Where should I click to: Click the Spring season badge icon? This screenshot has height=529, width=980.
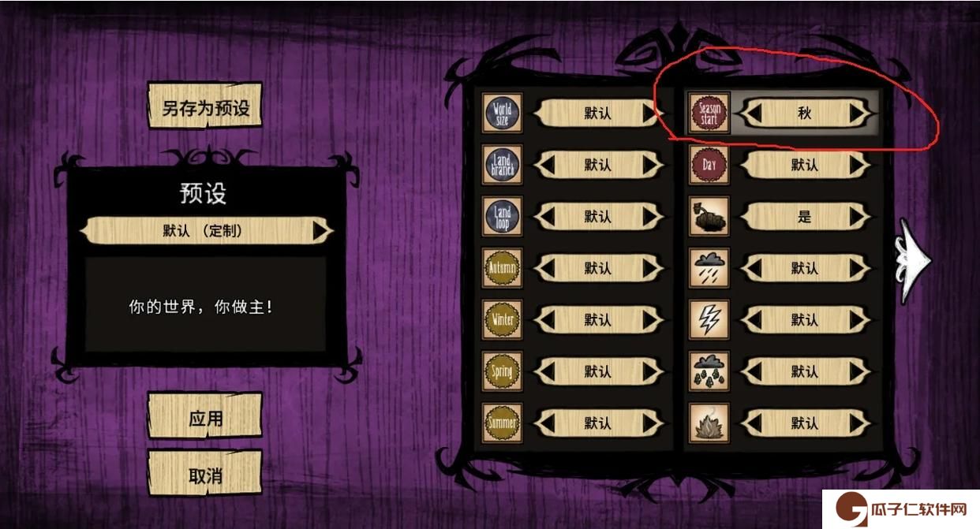click(503, 371)
